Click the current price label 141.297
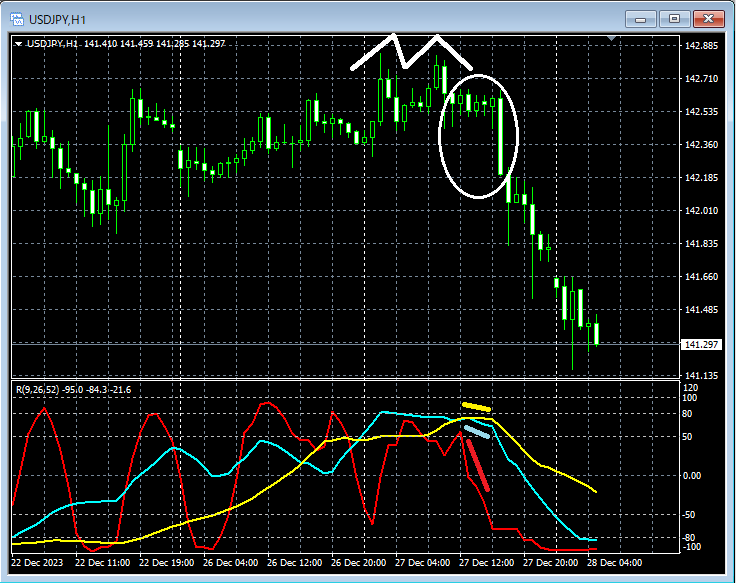The image size is (737, 583). click(701, 345)
